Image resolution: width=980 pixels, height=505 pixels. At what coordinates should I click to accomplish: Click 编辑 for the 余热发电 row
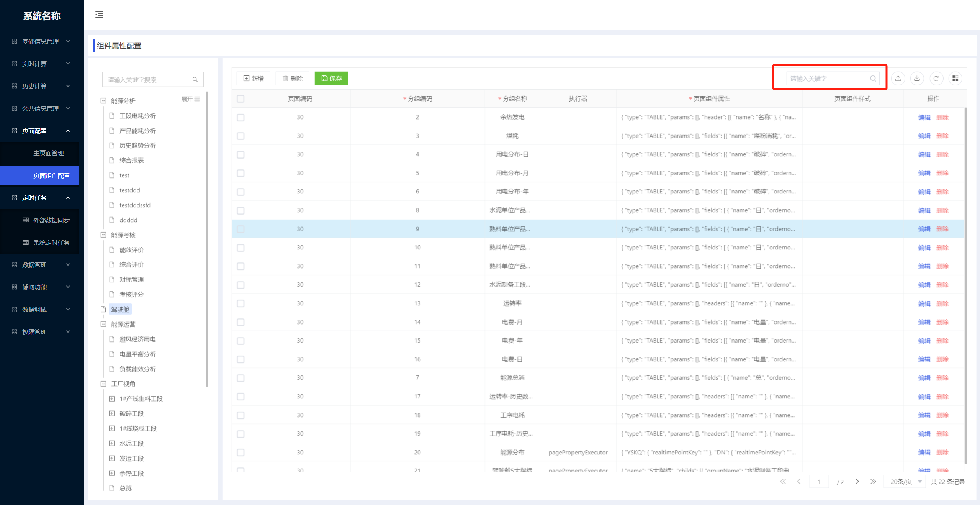coord(924,117)
